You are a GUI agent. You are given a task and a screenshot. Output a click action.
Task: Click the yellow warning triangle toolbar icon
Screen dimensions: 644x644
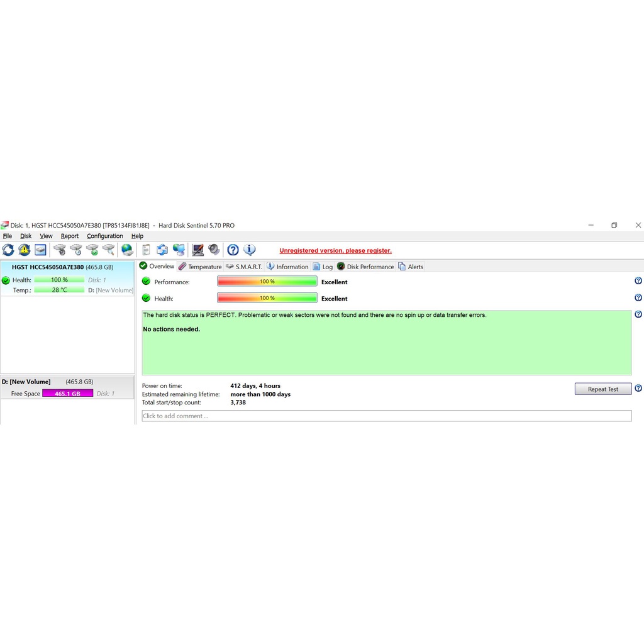click(25, 250)
